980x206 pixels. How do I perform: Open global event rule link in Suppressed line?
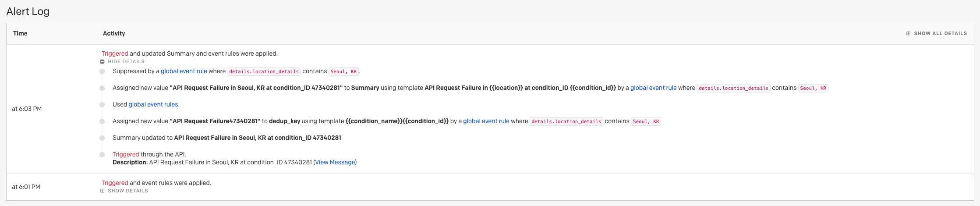[x=184, y=71]
